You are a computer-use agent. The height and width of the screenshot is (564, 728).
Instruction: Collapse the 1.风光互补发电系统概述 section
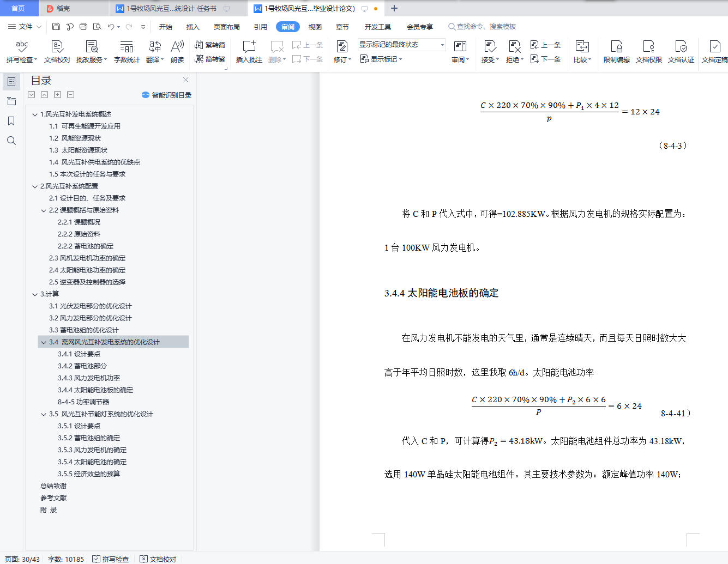tap(35, 114)
